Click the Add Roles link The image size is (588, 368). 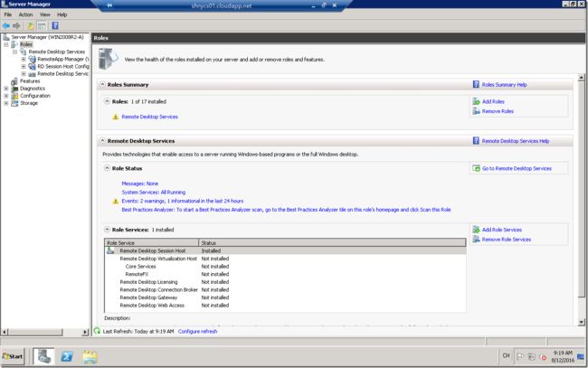pos(493,101)
